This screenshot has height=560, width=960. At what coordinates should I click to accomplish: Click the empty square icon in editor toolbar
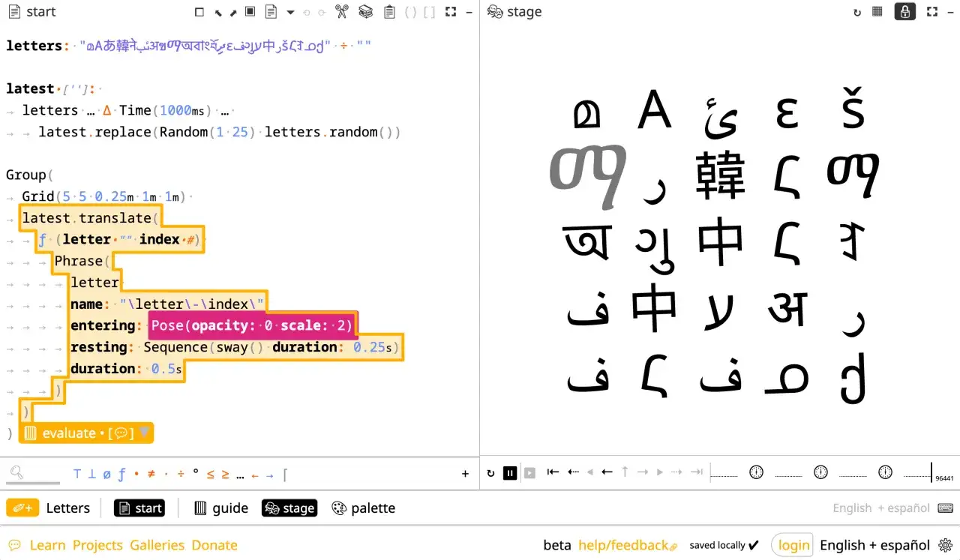(199, 12)
